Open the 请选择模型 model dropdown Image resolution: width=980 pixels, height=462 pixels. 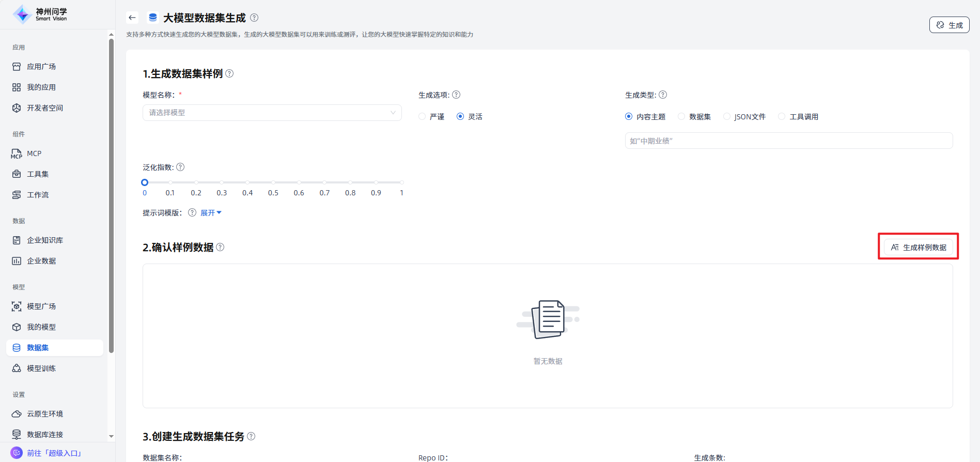272,113
